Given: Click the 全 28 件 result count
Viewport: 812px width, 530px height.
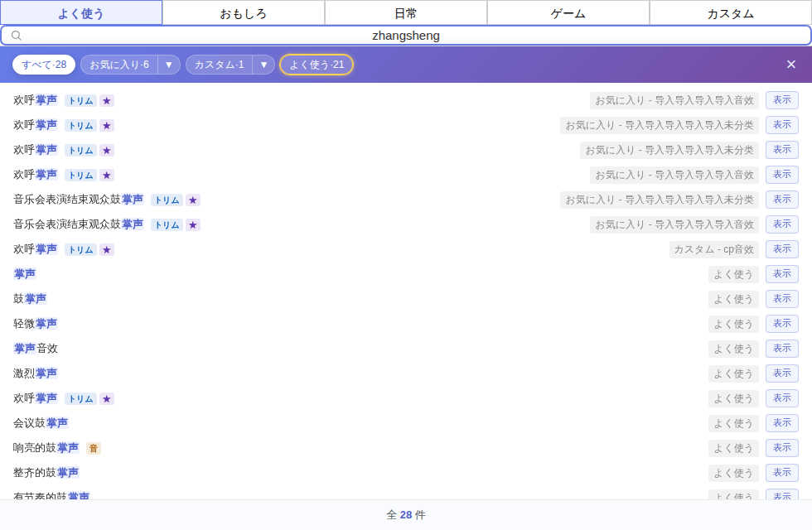Looking at the screenshot, I should click(406, 515).
